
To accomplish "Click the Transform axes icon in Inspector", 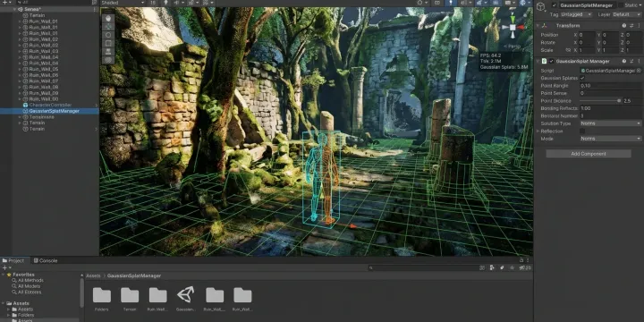I will [544, 26].
